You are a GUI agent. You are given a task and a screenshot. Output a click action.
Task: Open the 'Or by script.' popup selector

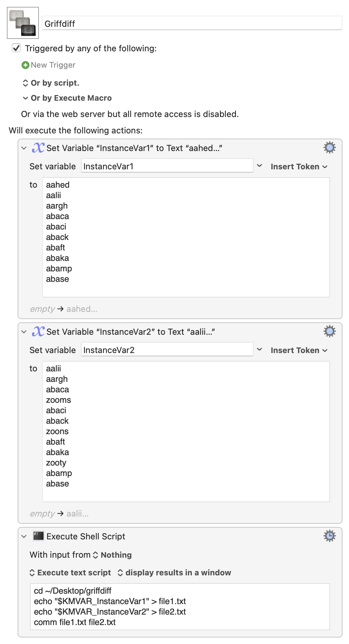pyautogui.click(x=51, y=83)
